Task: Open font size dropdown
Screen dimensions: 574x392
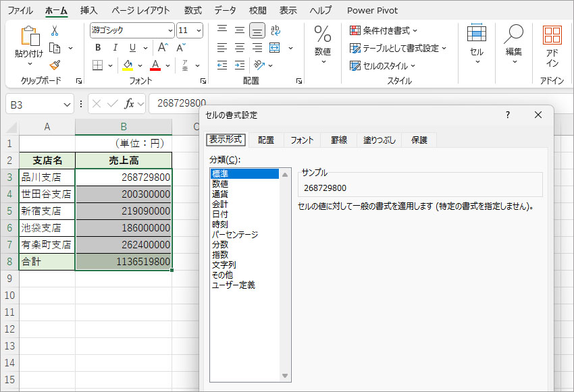Action: pyautogui.click(x=199, y=30)
